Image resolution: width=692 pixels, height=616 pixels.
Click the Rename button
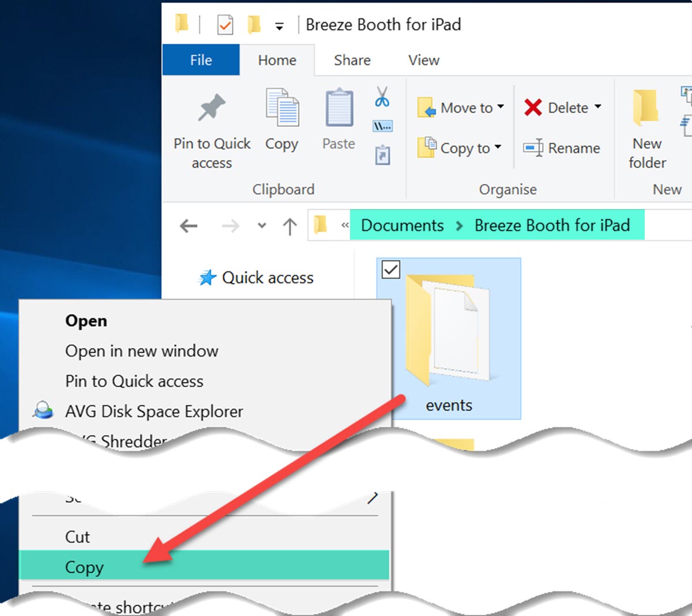(x=561, y=148)
